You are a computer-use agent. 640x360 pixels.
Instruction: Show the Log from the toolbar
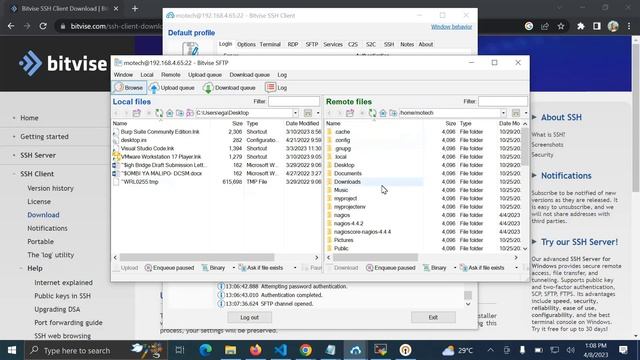click(276, 88)
